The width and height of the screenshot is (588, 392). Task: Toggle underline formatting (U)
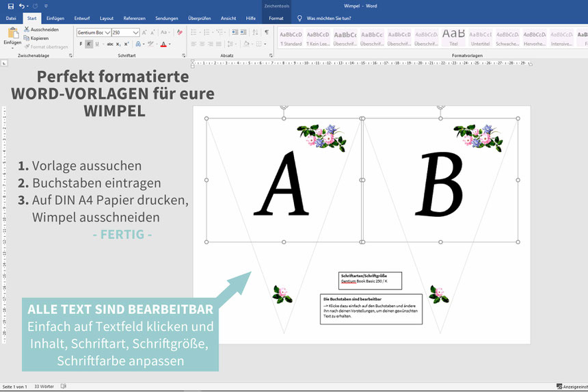[97, 44]
